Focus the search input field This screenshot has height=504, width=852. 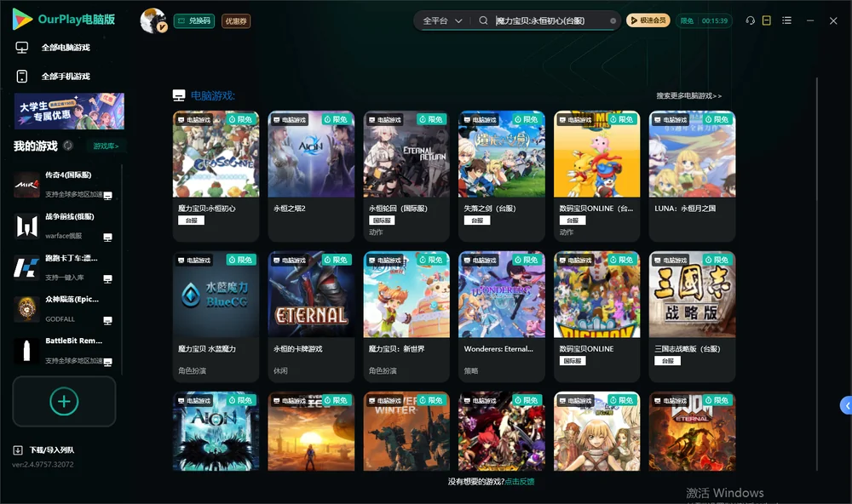(x=550, y=20)
